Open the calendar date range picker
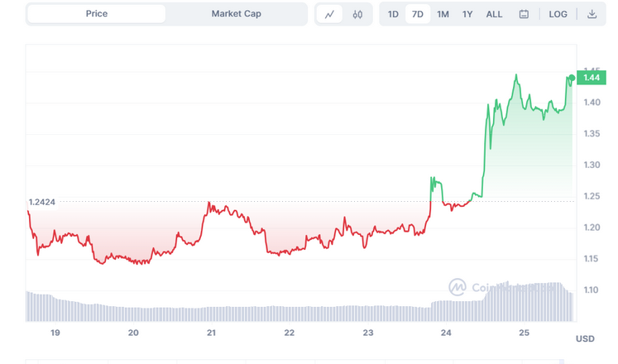Image resolution: width=618 pixels, height=364 pixels. pyautogui.click(x=524, y=14)
